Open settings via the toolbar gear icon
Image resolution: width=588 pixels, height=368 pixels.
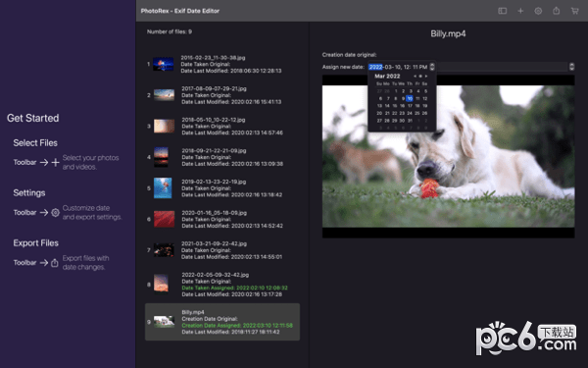tap(538, 11)
